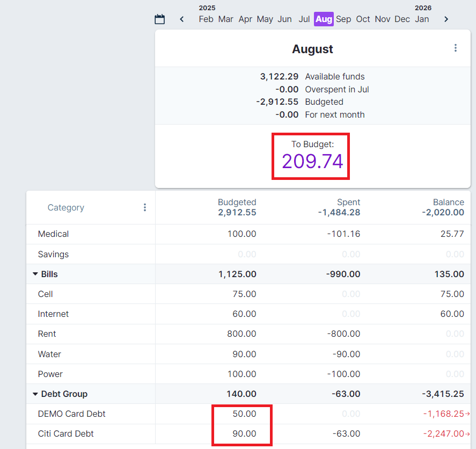Switch to the Sep month tab
This screenshot has height=449, width=476.
click(x=343, y=19)
